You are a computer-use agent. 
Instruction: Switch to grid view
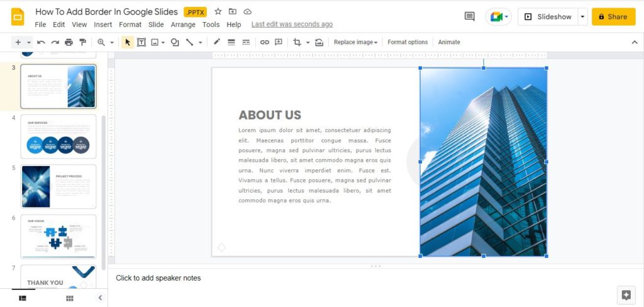(x=70, y=298)
